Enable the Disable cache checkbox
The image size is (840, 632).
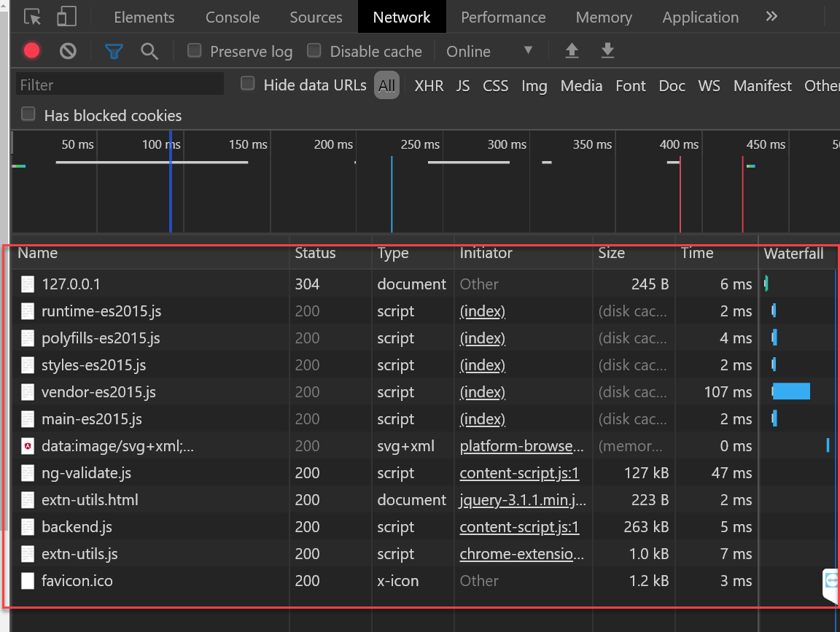coord(314,51)
